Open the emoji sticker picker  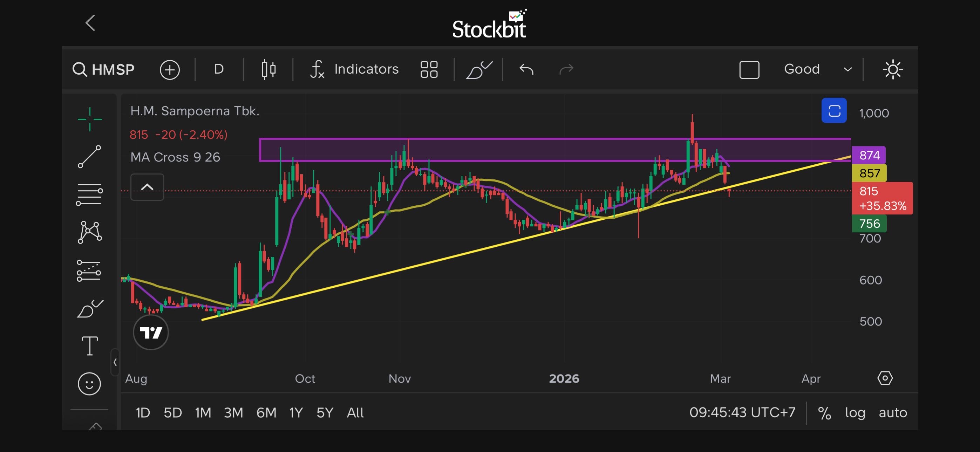(89, 384)
